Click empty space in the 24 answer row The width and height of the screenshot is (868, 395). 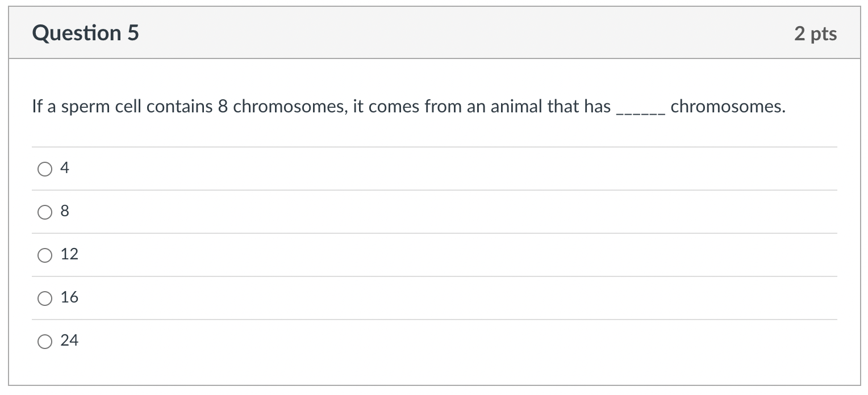(x=454, y=341)
